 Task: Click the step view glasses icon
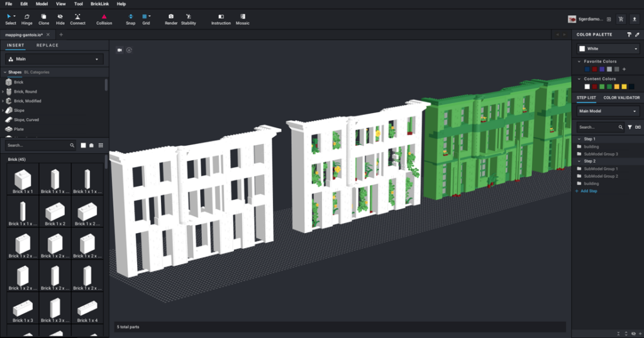tap(638, 127)
